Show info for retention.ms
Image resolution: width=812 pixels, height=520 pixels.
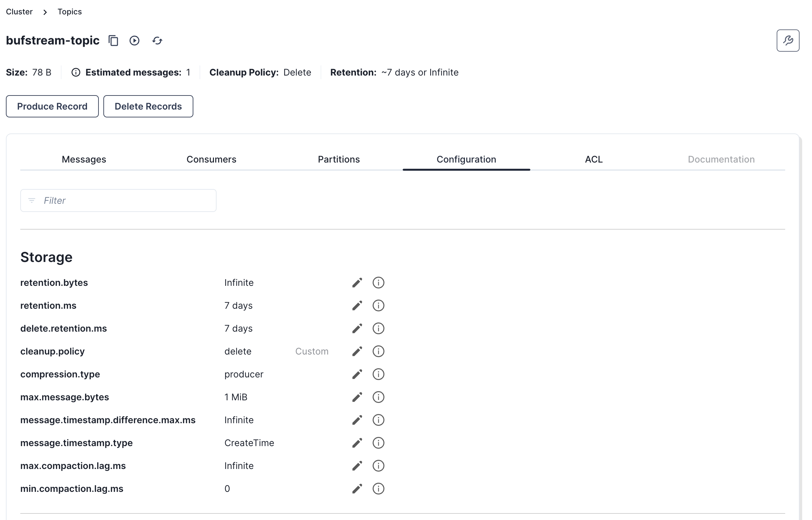point(378,305)
